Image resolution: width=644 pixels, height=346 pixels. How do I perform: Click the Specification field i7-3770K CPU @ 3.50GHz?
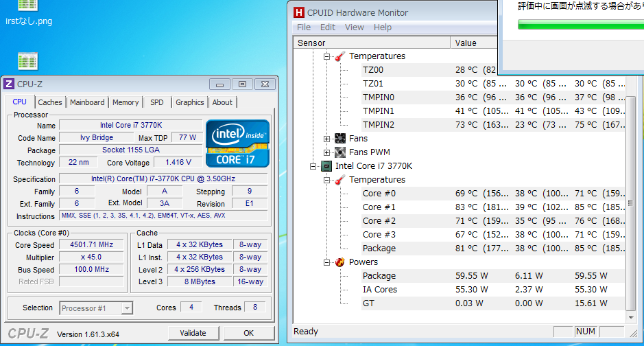163,178
